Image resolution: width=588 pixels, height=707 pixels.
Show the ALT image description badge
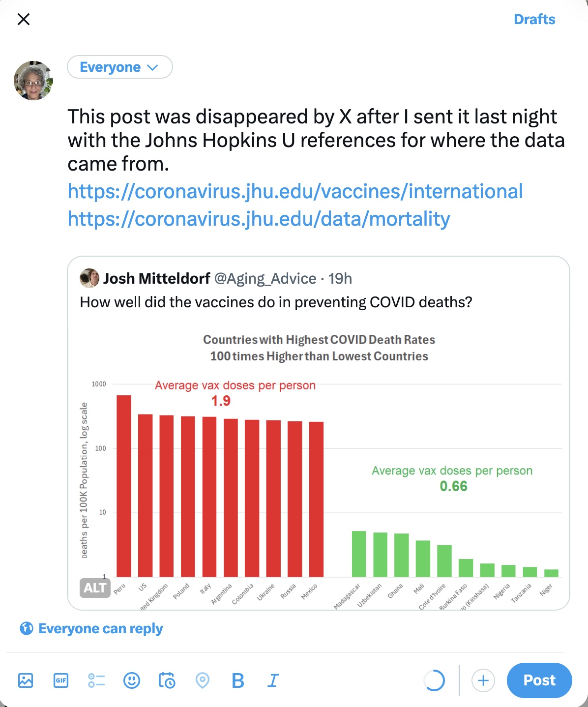[x=94, y=588]
